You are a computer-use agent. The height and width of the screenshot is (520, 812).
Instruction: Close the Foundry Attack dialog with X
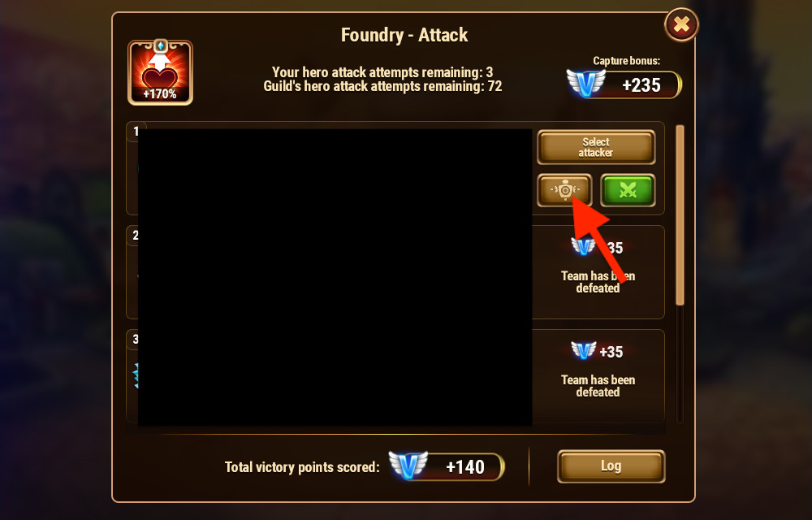pyautogui.click(x=681, y=24)
